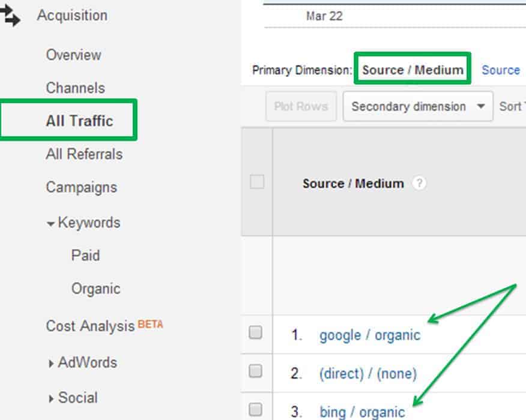Open the Organic keywords report
Image resolution: width=526 pixels, height=420 pixels.
tap(96, 289)
